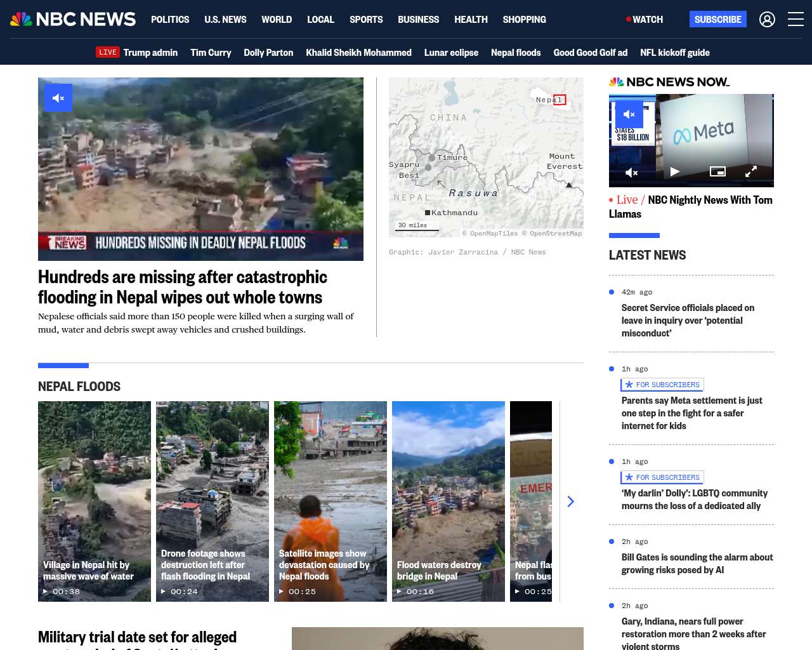Navigate to the World section
The width and height of the screenshot is (812, 650).
[x=277, y=20]
